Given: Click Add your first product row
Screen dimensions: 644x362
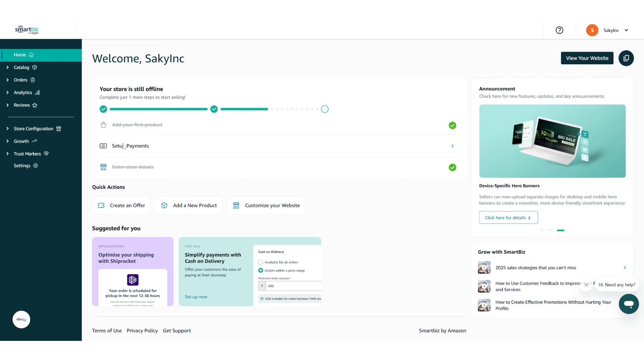Looking at the screenshot, I should (279, 125).
